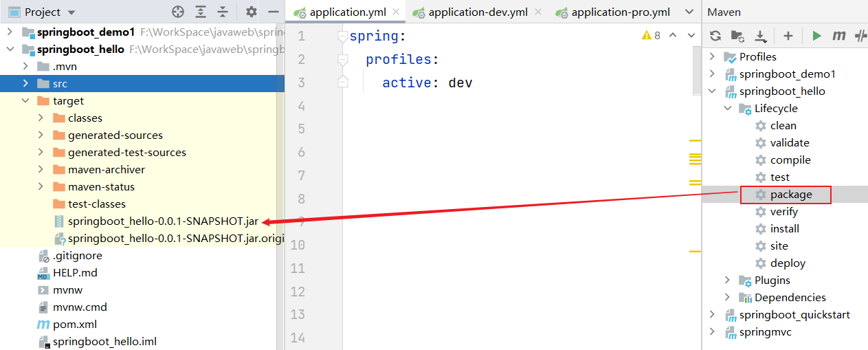The height and width of the screenshot is (350, 868).
Task: Select the .gitignore file
Action: pos(77,255)
